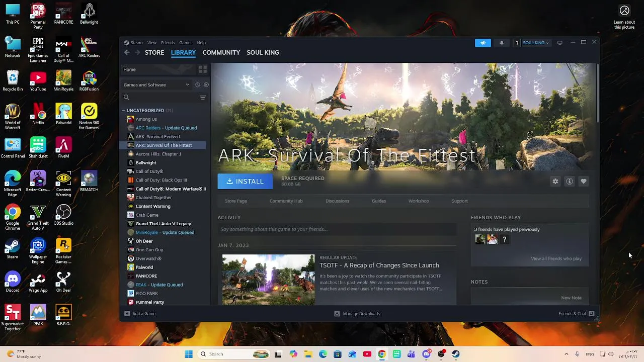
Task: Click the question mark help icon
Action: pos(517,43)
